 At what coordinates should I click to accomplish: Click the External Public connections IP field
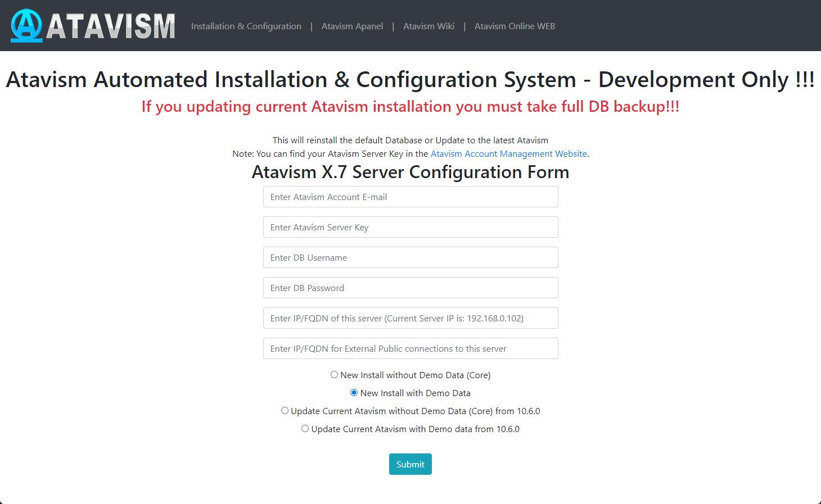pyautogui.click(x=411, y=349)
